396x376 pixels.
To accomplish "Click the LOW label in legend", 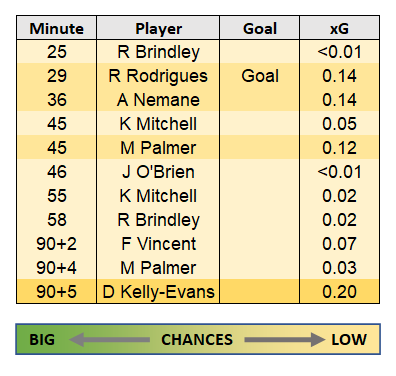I will point(349,340).
